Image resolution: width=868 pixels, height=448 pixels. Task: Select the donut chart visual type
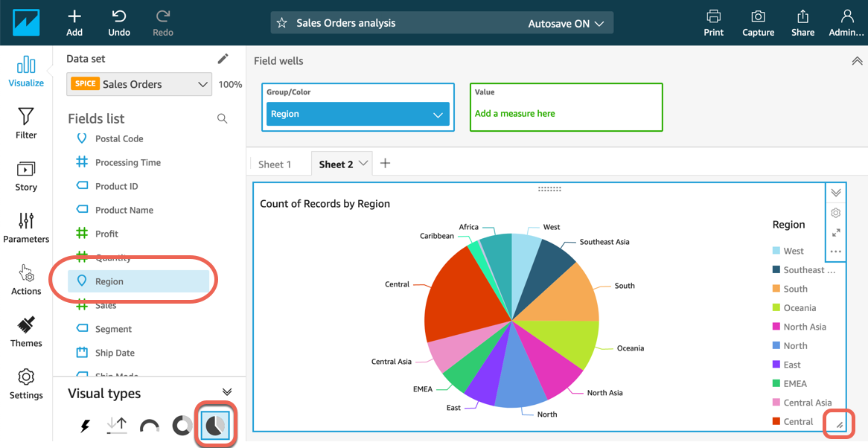pyautogui.click(x=182, y=425)
